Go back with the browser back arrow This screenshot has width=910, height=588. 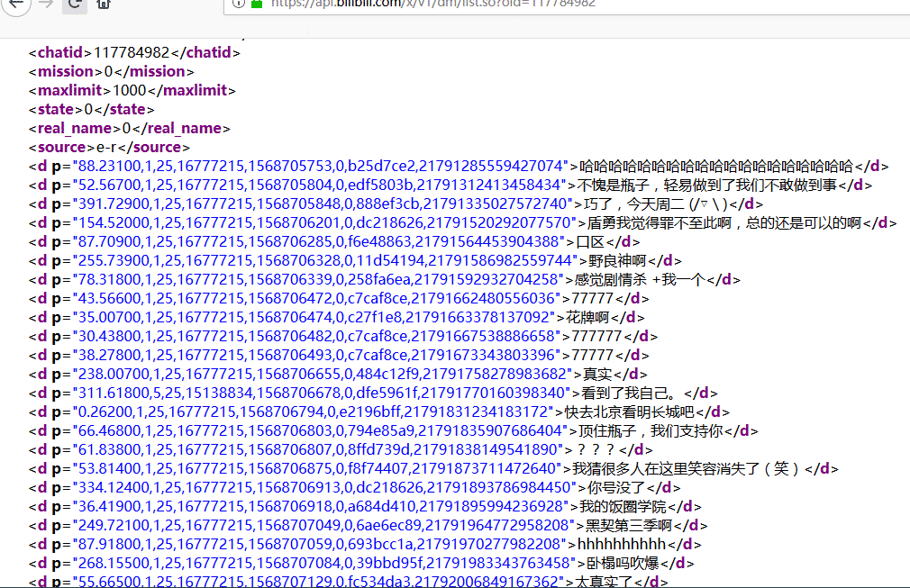(x=15, y=4)
